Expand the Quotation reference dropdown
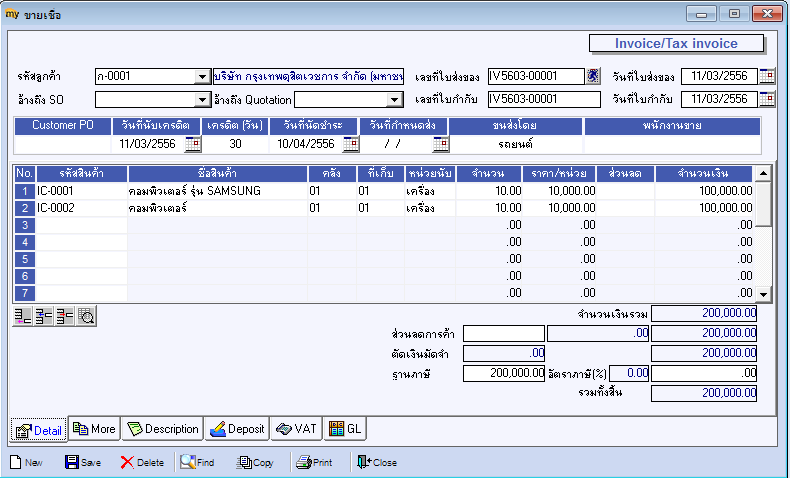Viewport: 790px width, 478px height. pyautogui.click(x=394, y=100)
